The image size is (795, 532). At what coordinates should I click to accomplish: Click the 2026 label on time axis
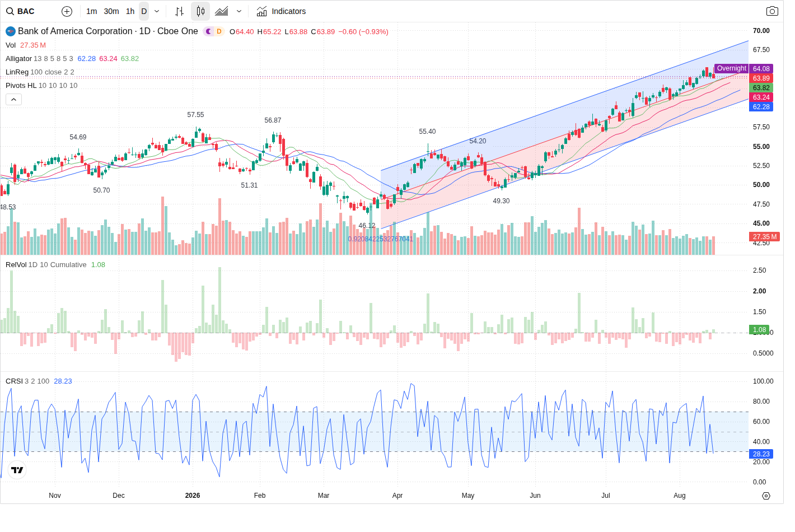tap(193, 496)
